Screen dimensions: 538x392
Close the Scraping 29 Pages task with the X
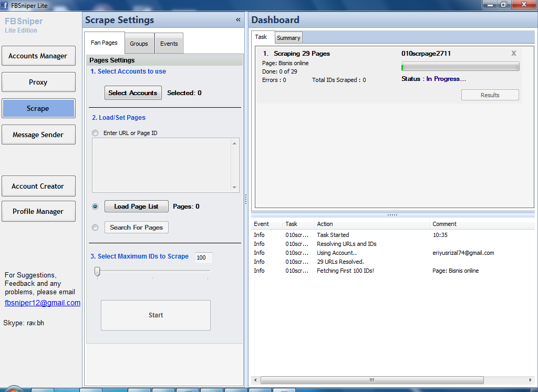coord(514,53)
